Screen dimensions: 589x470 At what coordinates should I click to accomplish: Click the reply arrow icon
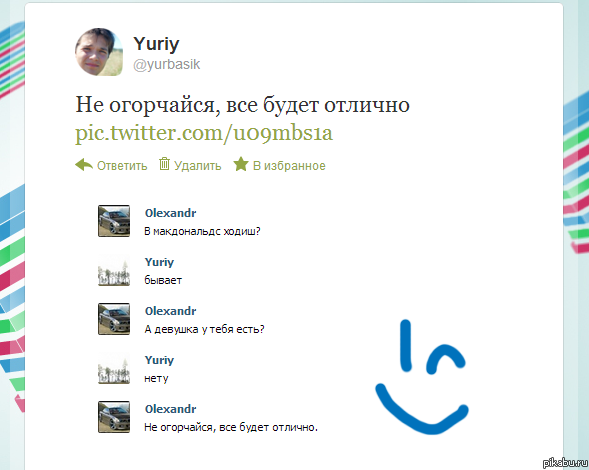84,165
